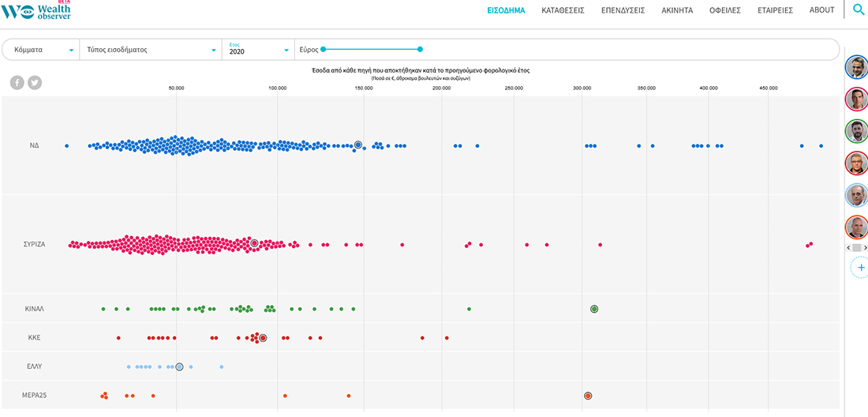Click the plus icon to add politician

point(860,268)
